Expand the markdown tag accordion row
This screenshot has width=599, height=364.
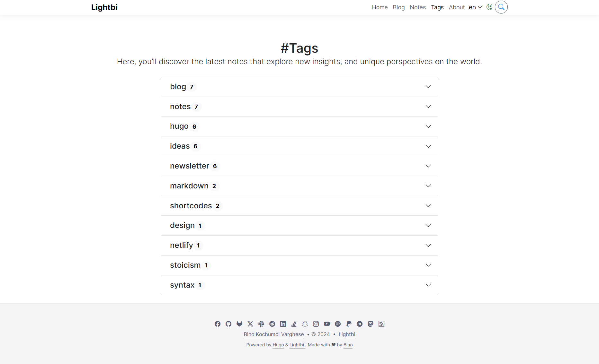click(x=299, y=186)
